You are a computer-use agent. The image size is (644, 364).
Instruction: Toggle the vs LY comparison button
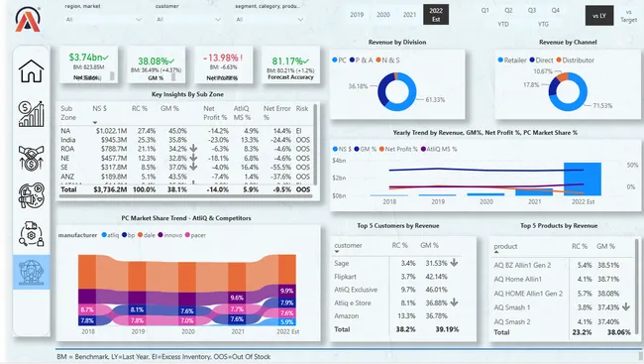pyautogui.click(x=599, y=16)
